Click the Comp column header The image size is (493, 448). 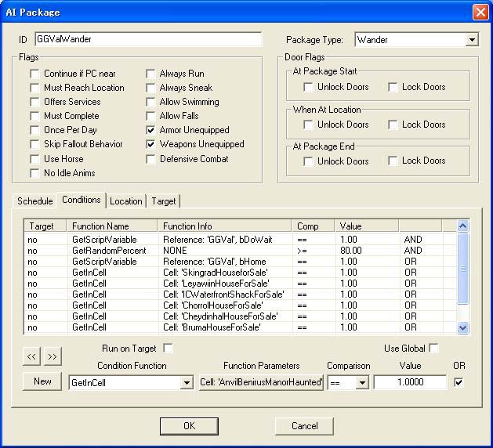[x=314, y=226]
